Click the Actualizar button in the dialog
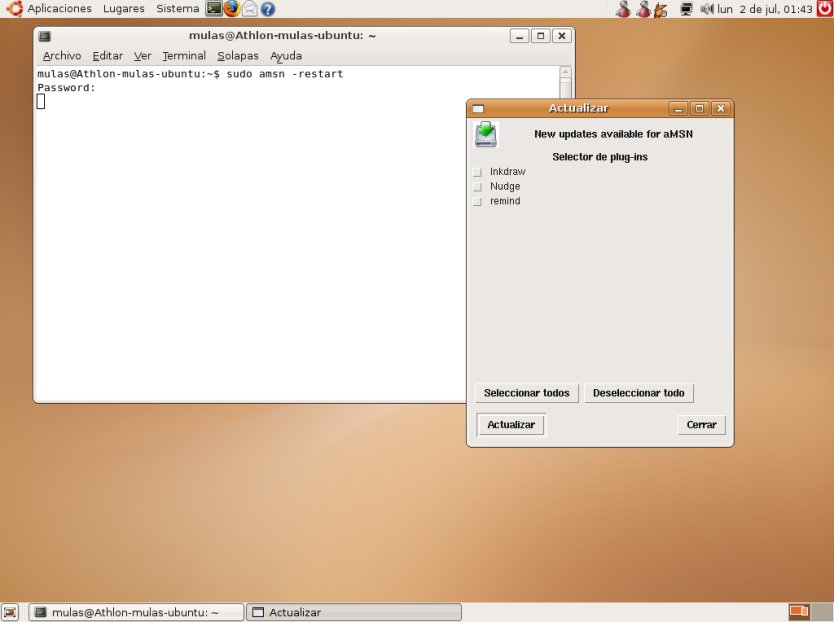 pos(511,425)
